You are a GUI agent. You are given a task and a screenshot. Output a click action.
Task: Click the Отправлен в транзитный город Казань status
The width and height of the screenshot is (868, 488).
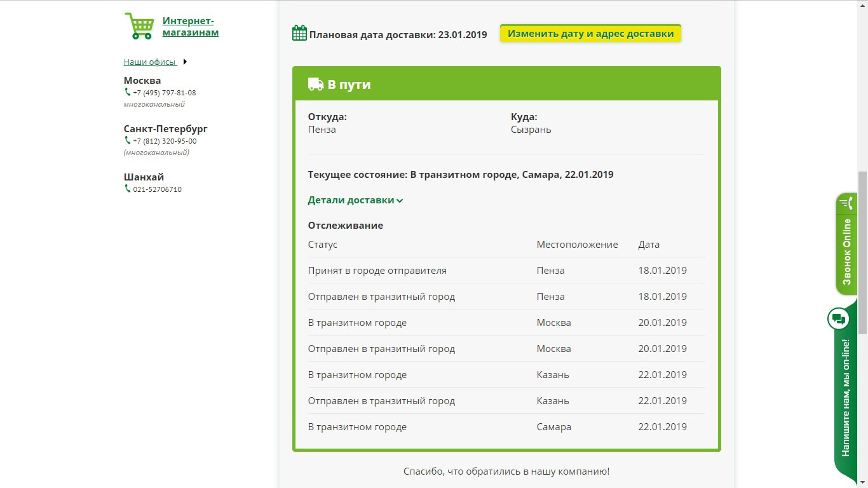tap(381, 401)
